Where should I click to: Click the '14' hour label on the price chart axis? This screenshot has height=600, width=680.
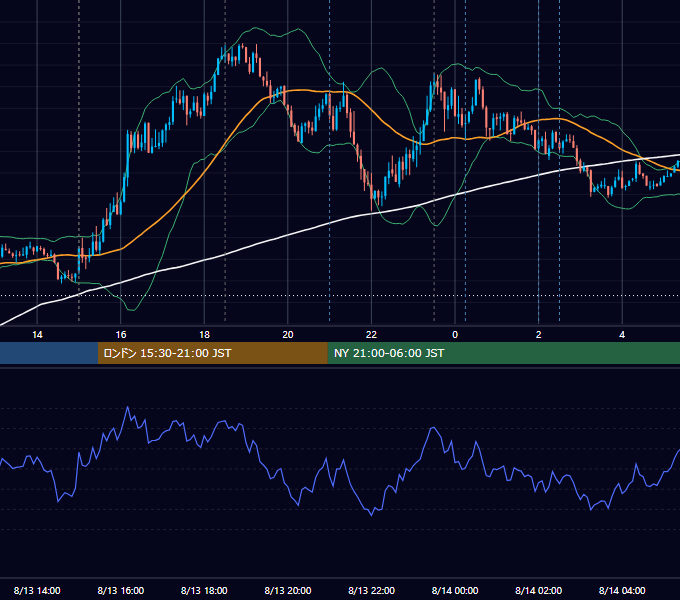(37, 335)
